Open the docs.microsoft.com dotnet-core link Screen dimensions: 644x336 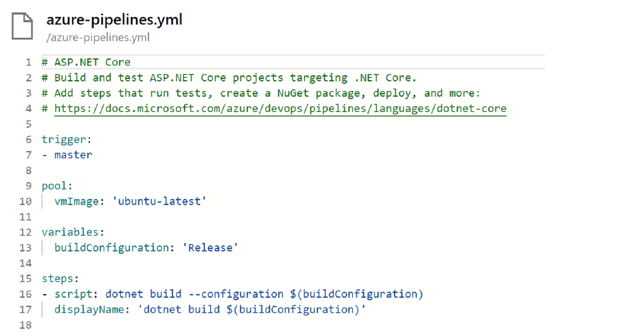[x=280, y=109]
